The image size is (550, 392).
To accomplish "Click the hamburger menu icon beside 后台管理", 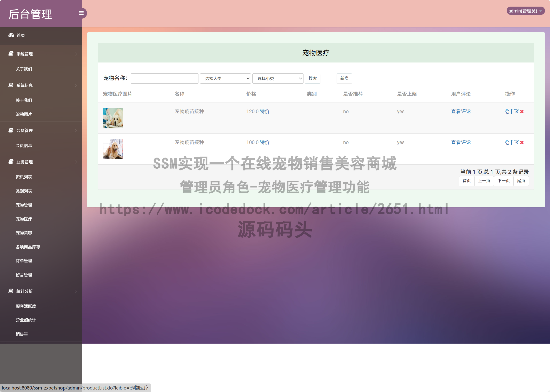I will tap(81, 13).
